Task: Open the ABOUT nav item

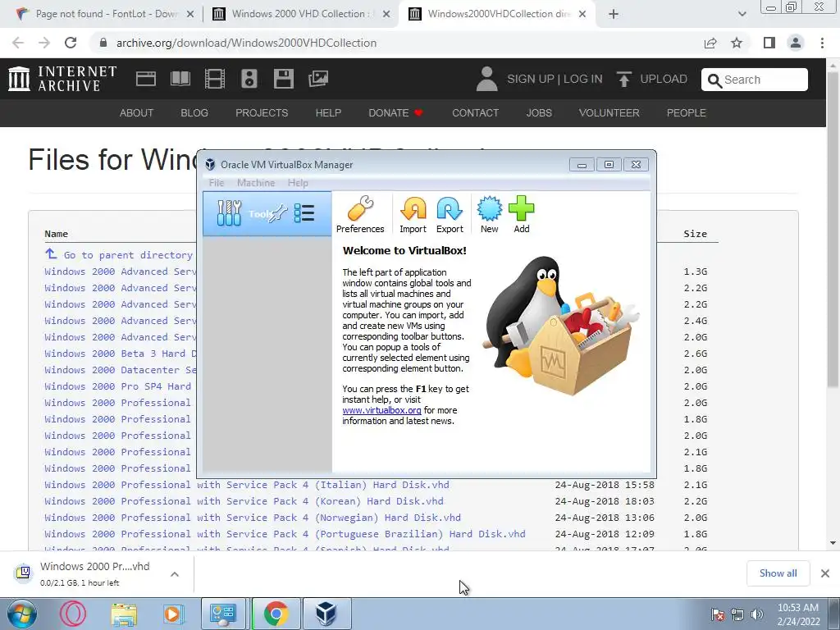Action: click(x=137, y=113)
